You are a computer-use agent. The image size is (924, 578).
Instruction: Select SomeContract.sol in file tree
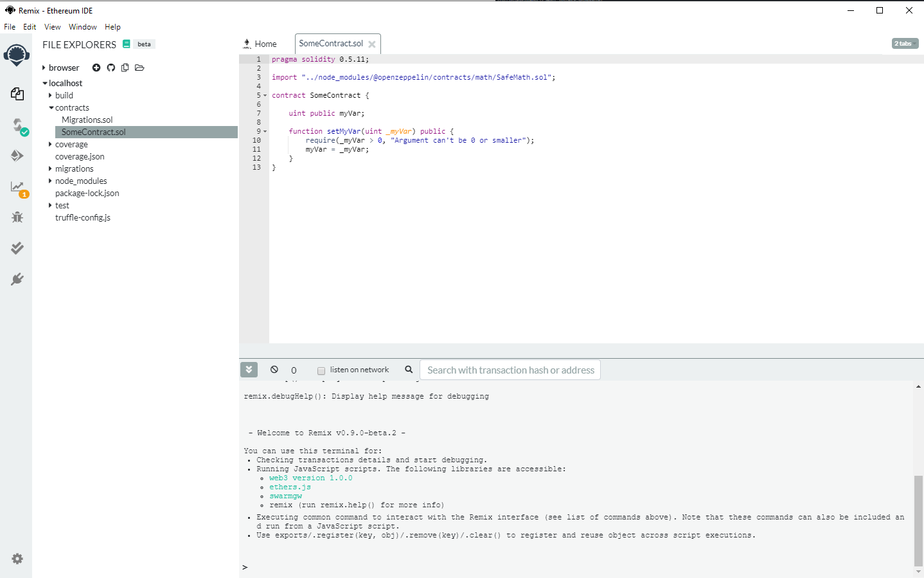tap(146, 132)
